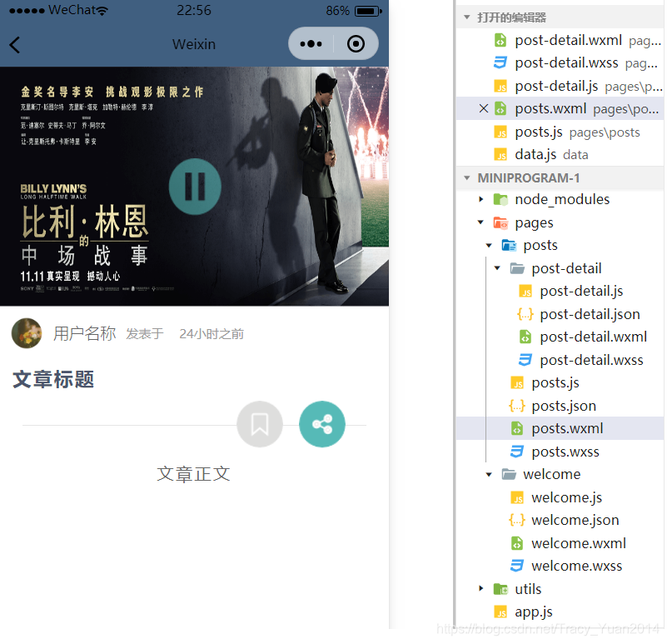The width and height of the screenshot is (667, 644).
Task: Collapse the pages folder arrow
Action: click(x=480, y=222)
